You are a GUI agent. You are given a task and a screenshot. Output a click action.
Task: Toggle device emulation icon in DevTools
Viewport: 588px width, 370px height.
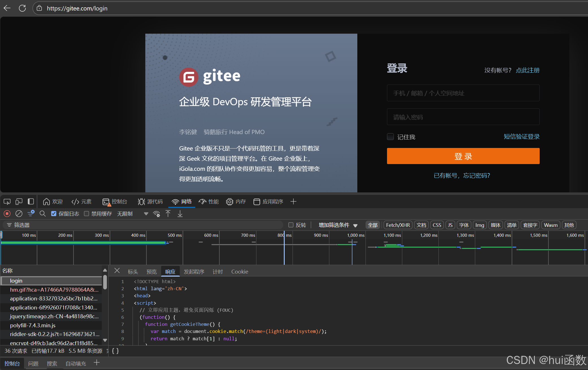19,202
